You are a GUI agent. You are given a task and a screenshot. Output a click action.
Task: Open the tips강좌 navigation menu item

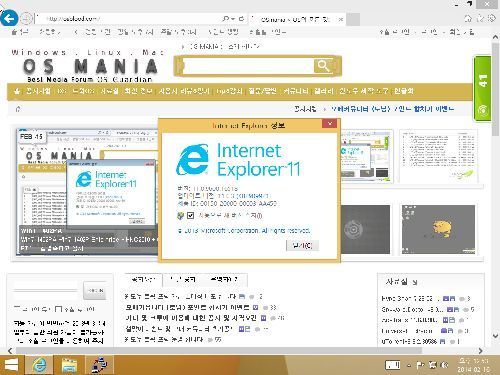229,91
